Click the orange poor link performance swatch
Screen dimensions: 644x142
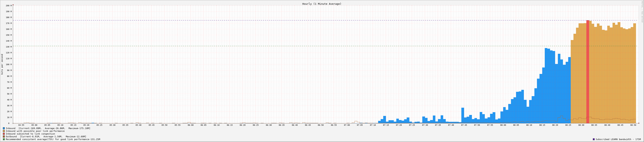(4, 131)
